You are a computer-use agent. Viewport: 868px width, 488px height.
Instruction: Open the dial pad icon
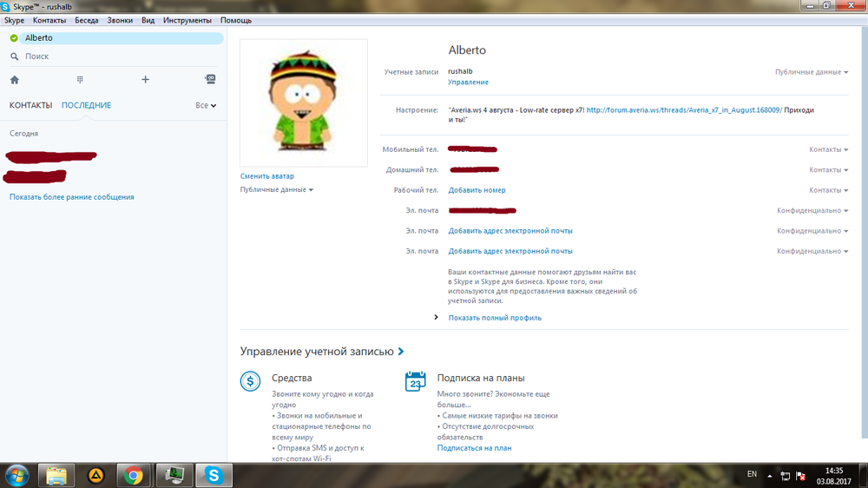(80, 80)
